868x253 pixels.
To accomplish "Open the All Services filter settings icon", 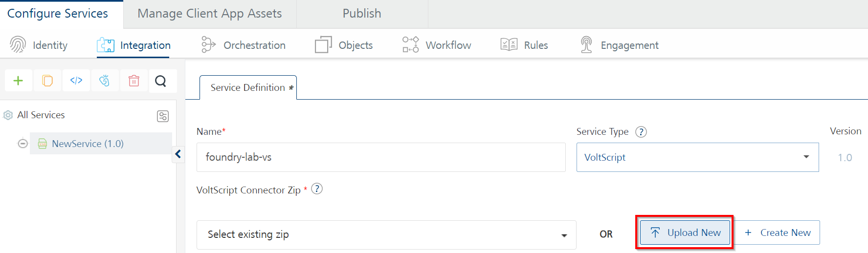I will click(x=163, y=116).
